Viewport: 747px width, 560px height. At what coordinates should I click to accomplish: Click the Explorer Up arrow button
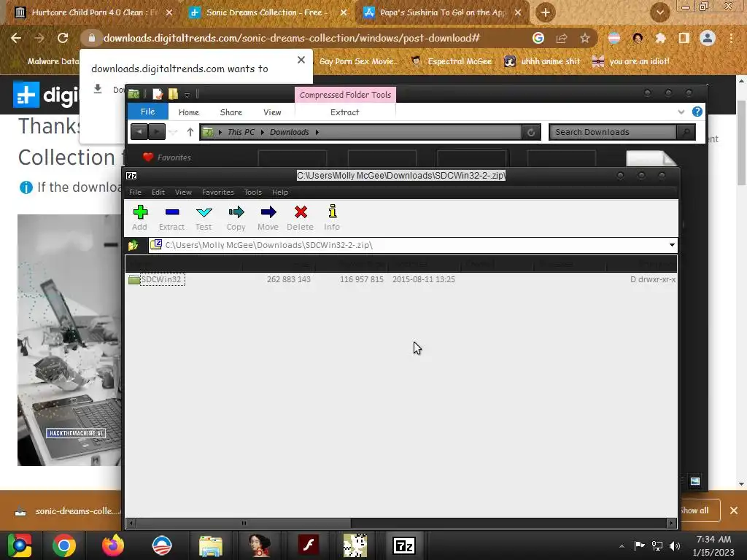pos(190,132)
